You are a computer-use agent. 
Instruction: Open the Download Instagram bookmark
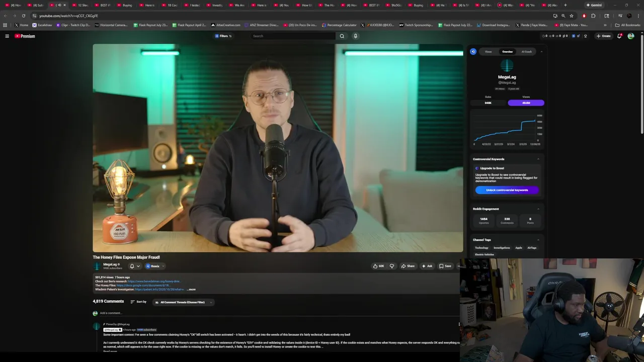(493, 25)
